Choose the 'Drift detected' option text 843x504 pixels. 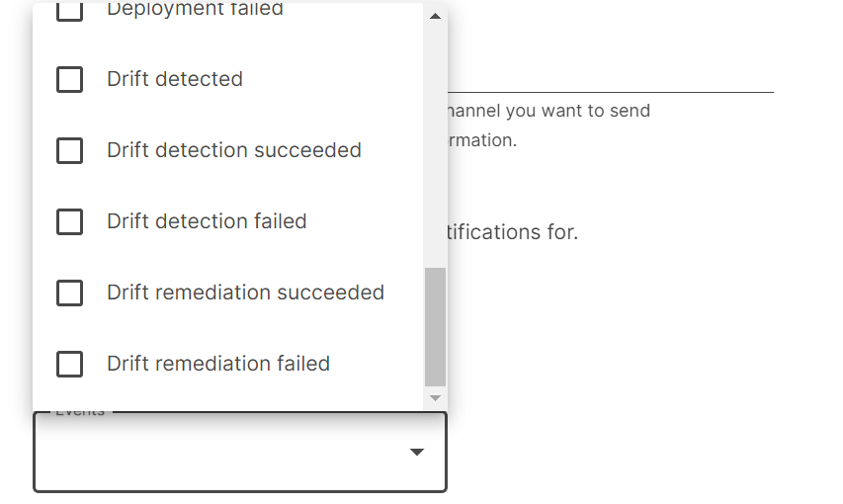[x=175, y=79]
